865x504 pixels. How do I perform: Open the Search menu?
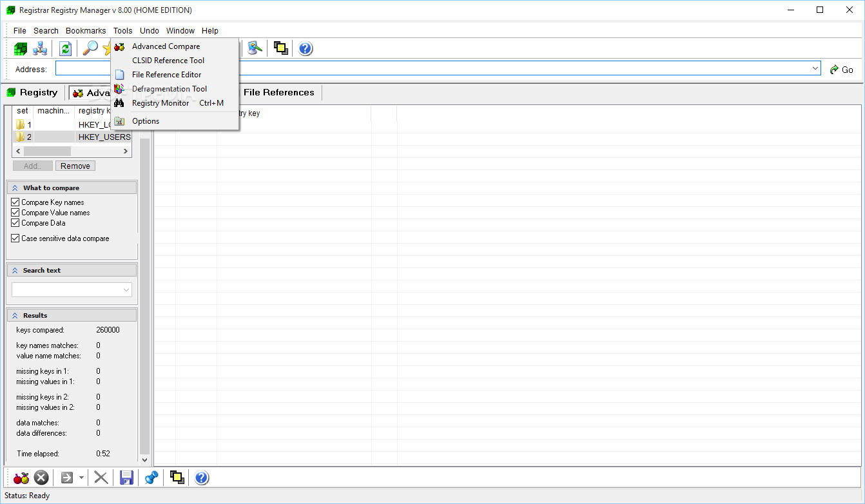pos(46,31)
